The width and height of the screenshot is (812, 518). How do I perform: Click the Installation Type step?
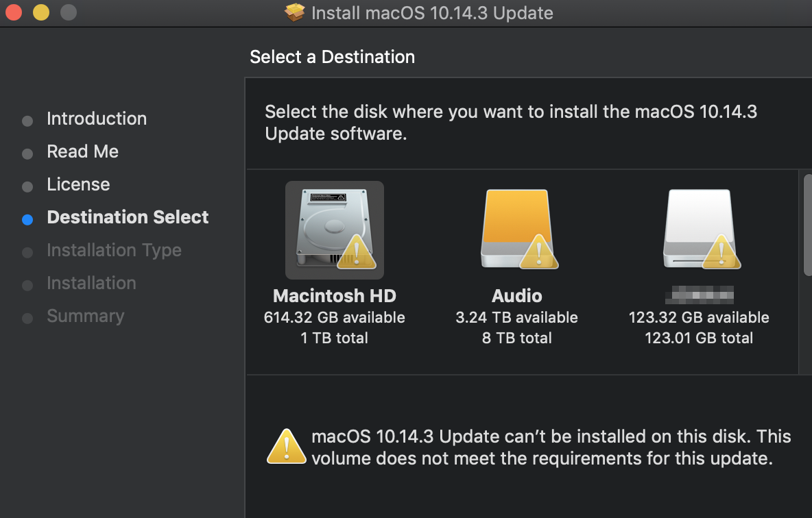(x=114, y=250)
